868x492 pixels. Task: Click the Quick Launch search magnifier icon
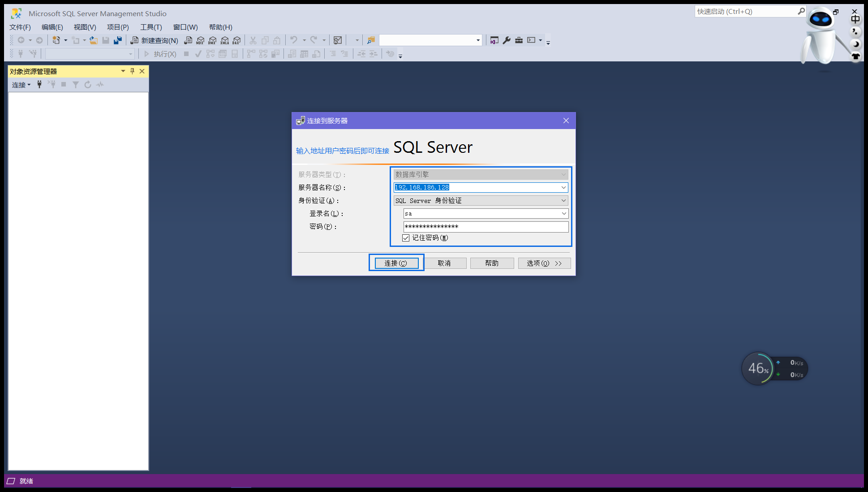[x=801, y=11]
